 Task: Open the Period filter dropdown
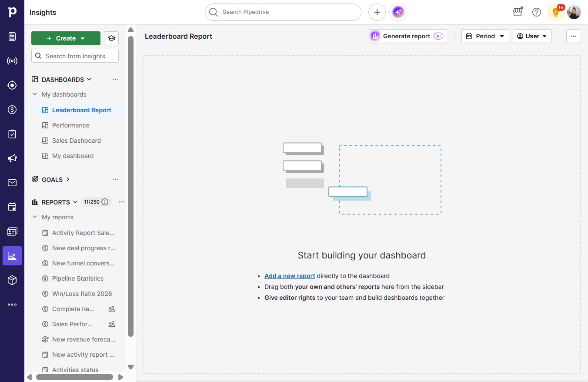[485, 36]
